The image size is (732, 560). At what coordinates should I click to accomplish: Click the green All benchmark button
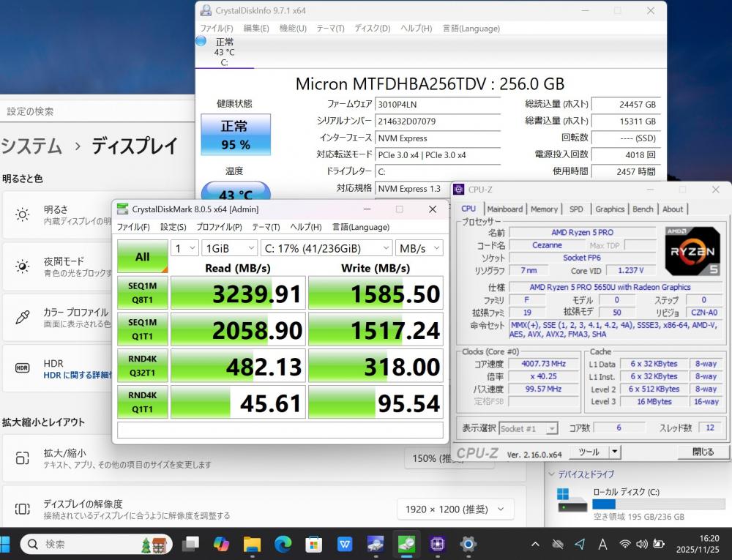[142, 256]
